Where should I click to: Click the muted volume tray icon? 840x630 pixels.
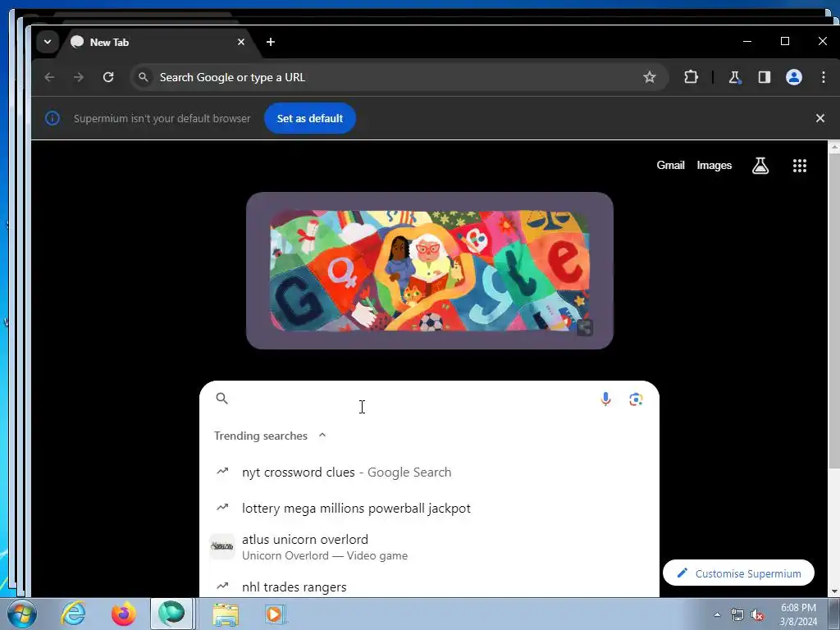pyautogui.click(x=757, y=614)
